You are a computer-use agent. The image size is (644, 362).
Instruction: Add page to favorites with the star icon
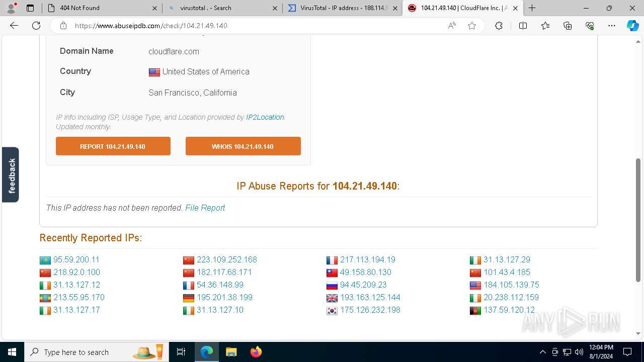pyautogui.click(x=472, y=26)
